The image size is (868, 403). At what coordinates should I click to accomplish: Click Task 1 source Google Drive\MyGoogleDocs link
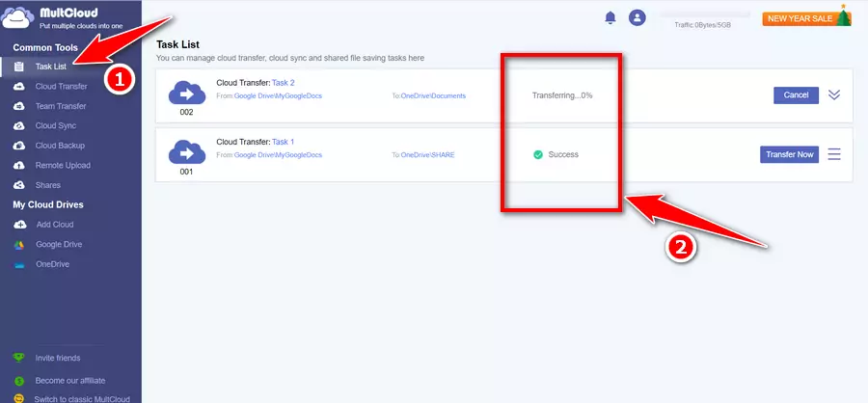point(278,155)
